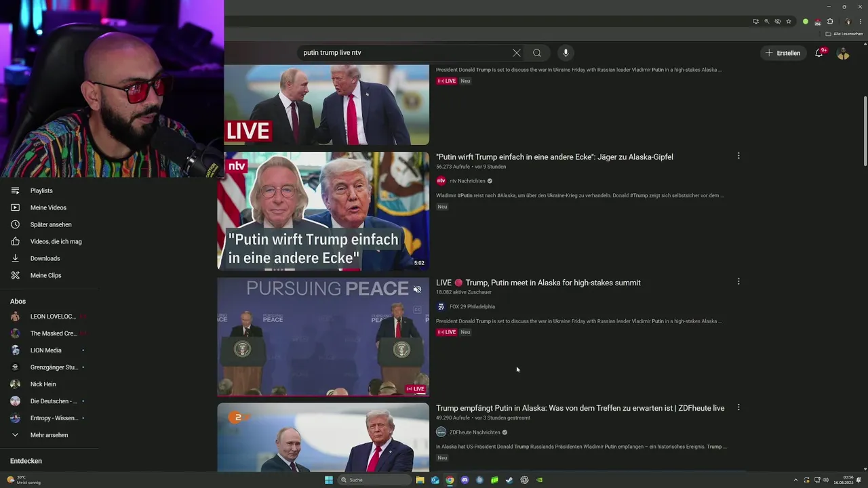Click the browser zoom magnifier icon
868x488 pixels.
click(767, 22)
